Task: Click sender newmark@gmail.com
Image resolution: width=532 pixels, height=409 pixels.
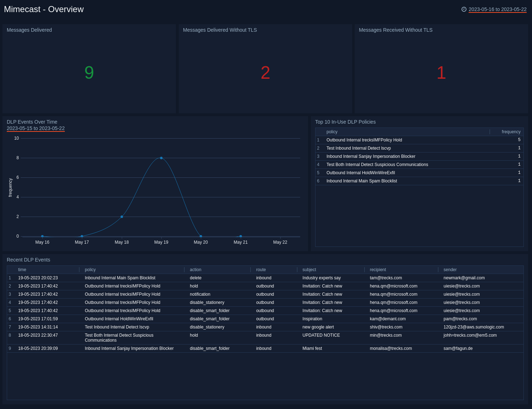Action: 464,278
